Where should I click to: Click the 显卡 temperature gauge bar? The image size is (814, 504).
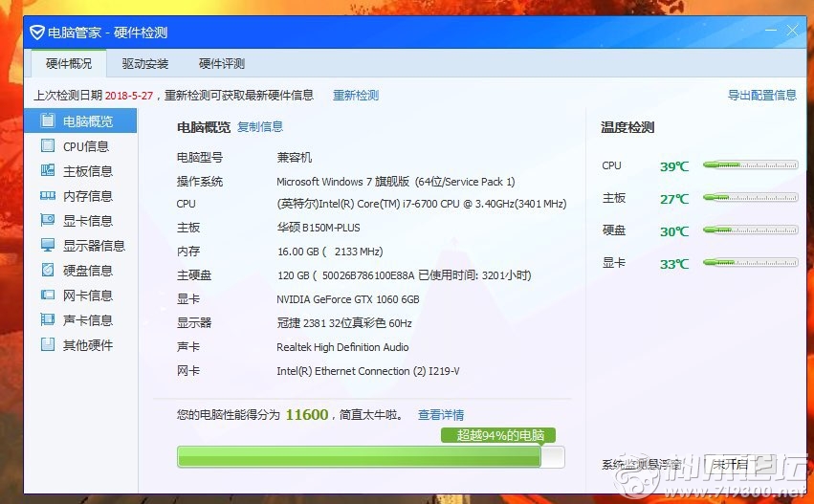click(751, 262)
